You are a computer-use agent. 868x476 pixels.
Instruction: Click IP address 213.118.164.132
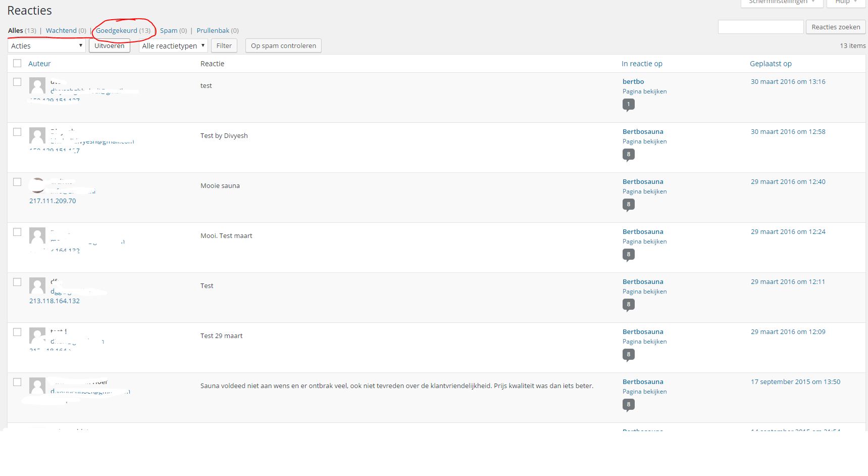(55, 301)
